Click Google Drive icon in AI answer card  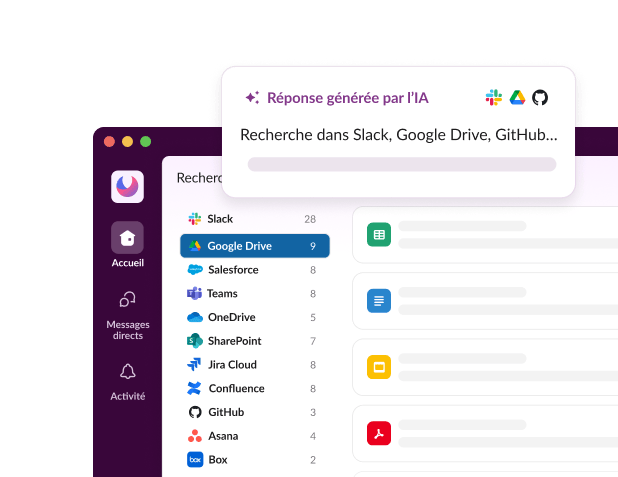point(517,97)
